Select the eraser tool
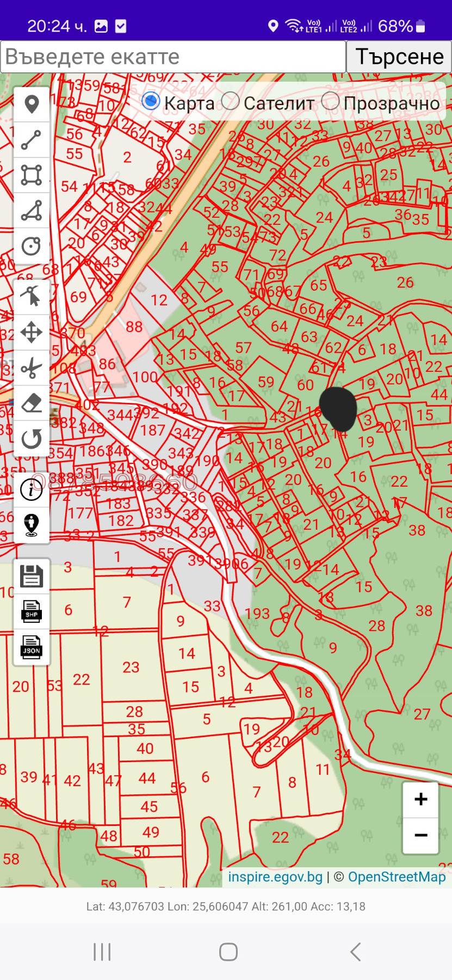Screen dimensions: 452x980 [32, 403]
